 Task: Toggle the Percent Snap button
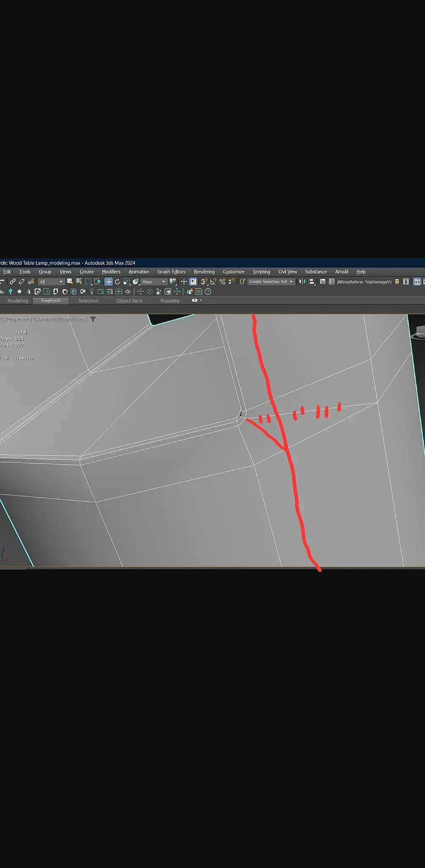pos(222,282)
